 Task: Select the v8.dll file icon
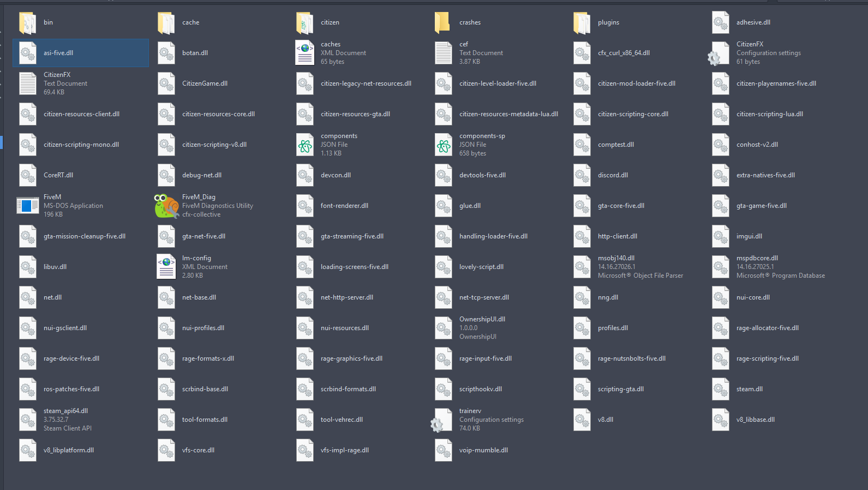[x=582, y=420]
